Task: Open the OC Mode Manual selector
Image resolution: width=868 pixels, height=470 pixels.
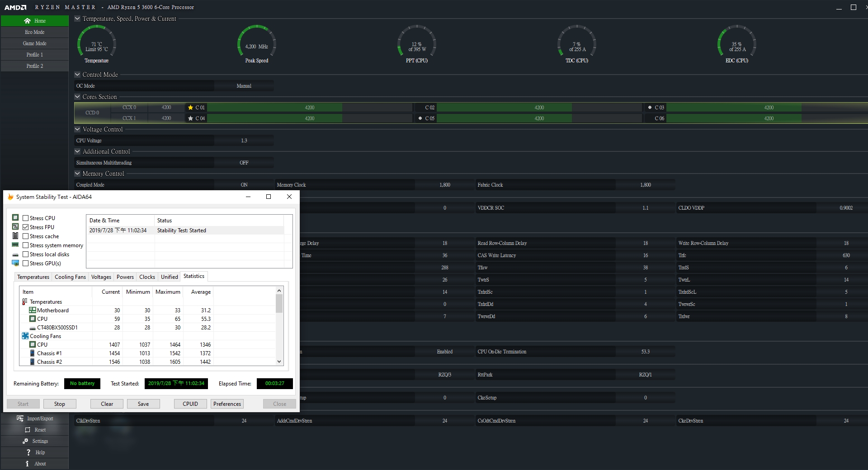Action: pos(244,86)
